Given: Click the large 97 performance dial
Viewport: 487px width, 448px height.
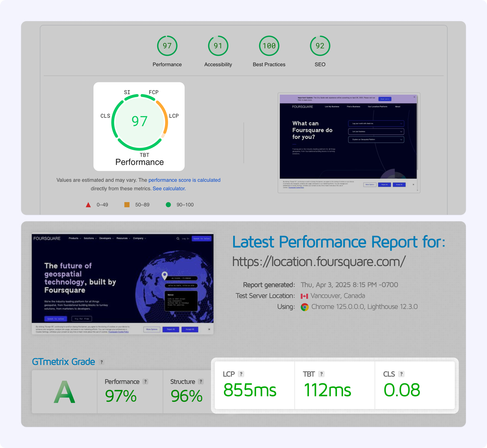Looking at the screenshot, I should pyautogui.click(x=140, y=122).
